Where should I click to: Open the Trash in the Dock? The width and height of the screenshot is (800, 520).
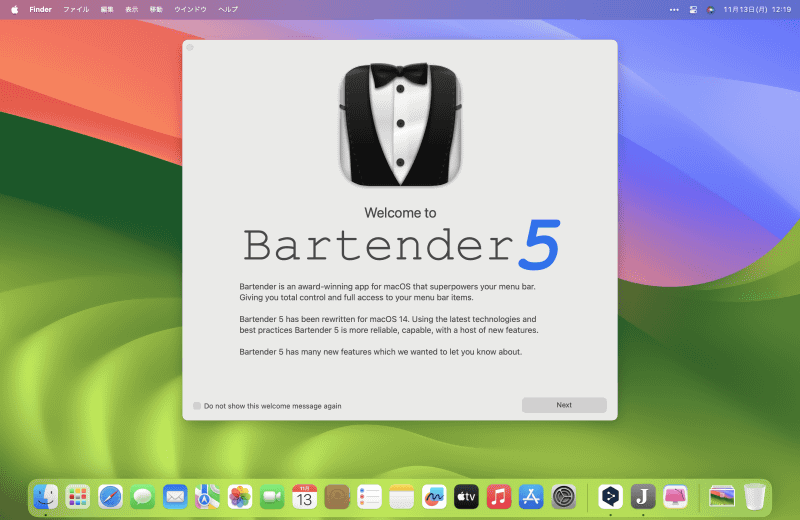[x=755, y=497]
